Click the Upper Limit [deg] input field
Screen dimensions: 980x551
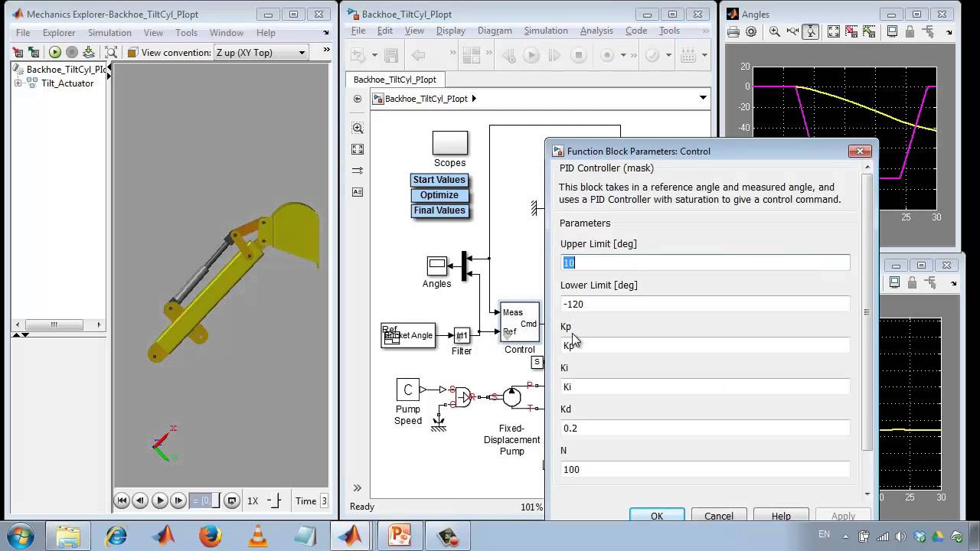(705, 262)
